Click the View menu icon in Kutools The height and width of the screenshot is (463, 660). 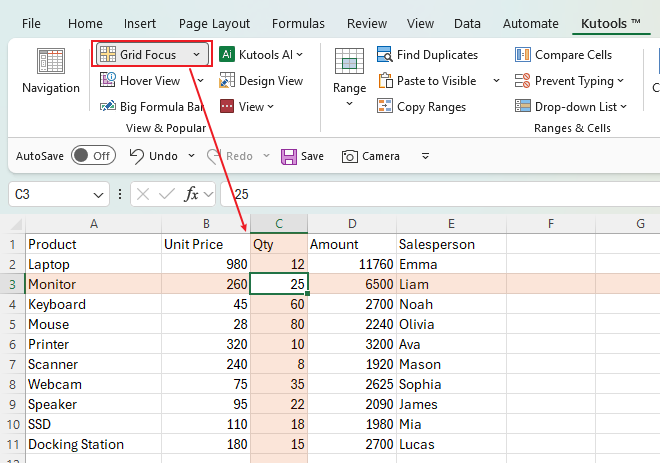(x=226, y=106)
